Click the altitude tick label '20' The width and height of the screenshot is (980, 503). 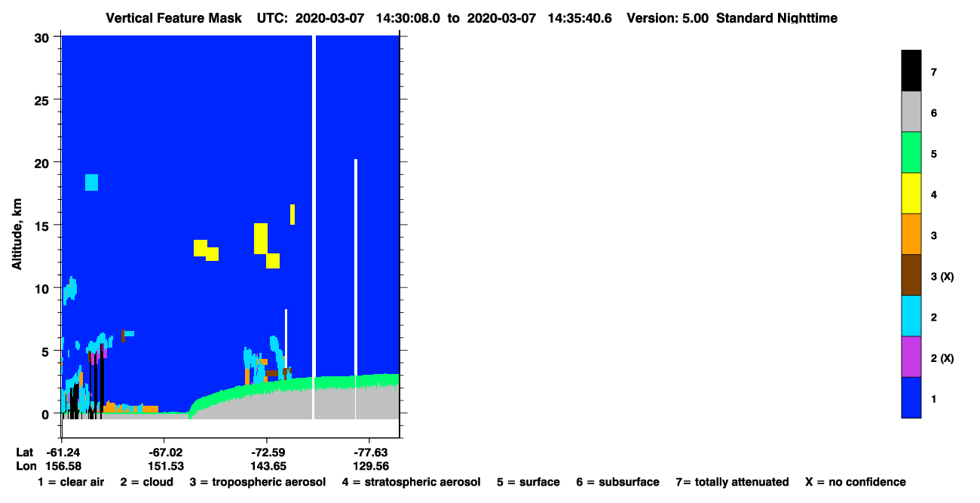click(44, 163)
